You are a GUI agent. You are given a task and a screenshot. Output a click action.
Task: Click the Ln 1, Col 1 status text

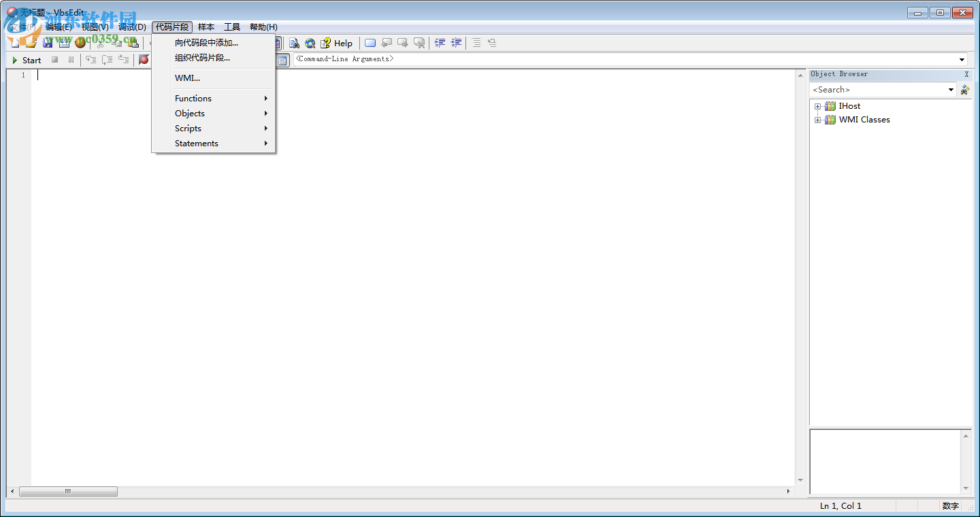[x=841, y=506]
